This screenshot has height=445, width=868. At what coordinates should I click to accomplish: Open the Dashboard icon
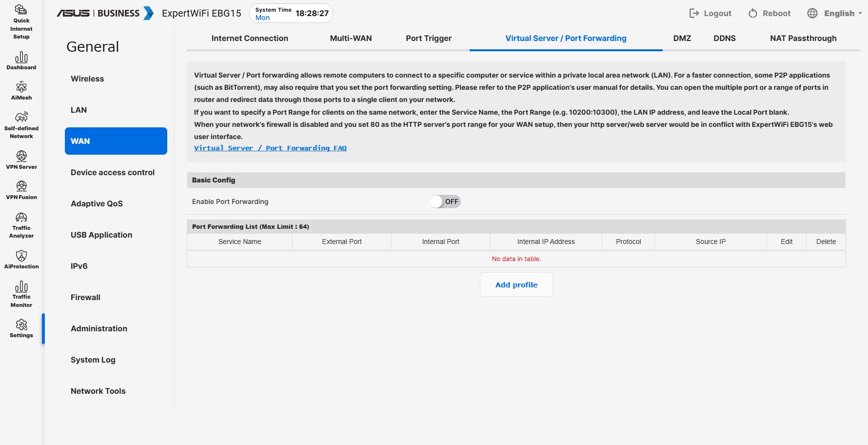21,57
